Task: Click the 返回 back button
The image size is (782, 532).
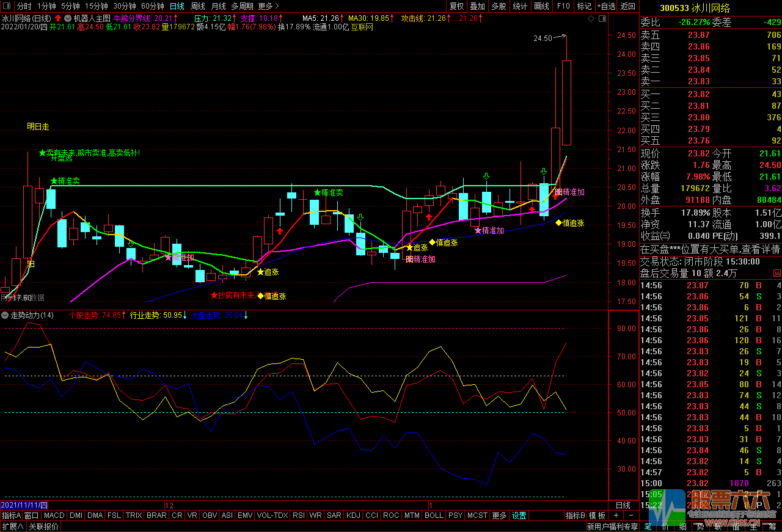Action: (628, 6)
